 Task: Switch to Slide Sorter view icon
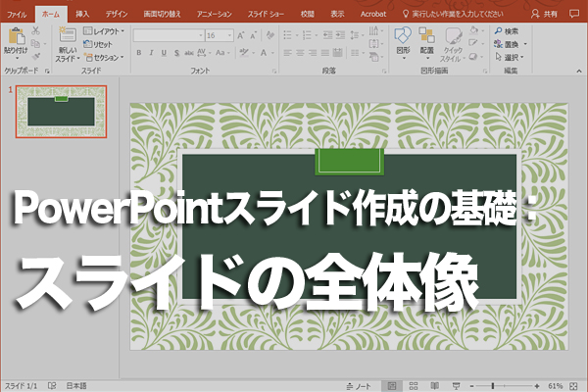(414, 385)
